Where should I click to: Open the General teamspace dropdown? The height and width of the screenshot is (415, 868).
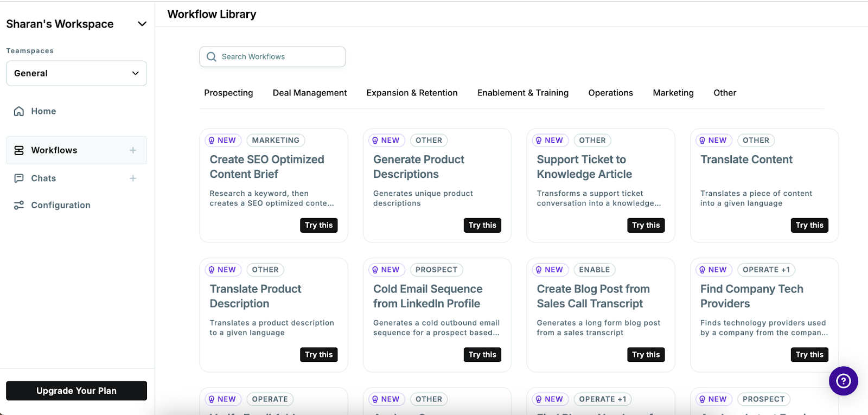point(76,73)
